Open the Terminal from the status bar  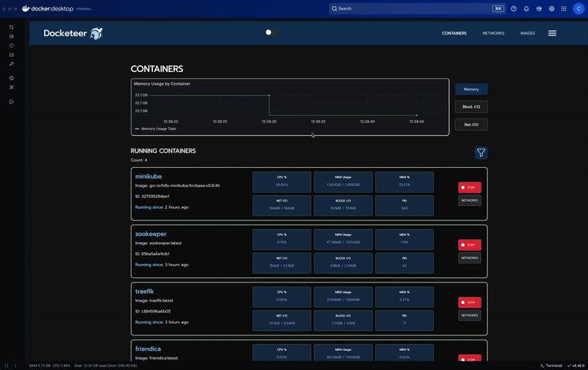click(x=551, y=366)
